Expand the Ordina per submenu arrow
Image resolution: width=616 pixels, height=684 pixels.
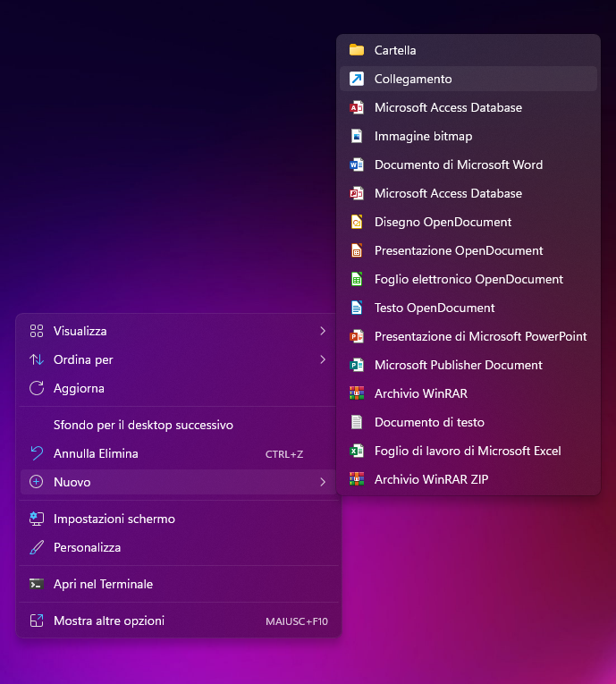coord(322,359)
